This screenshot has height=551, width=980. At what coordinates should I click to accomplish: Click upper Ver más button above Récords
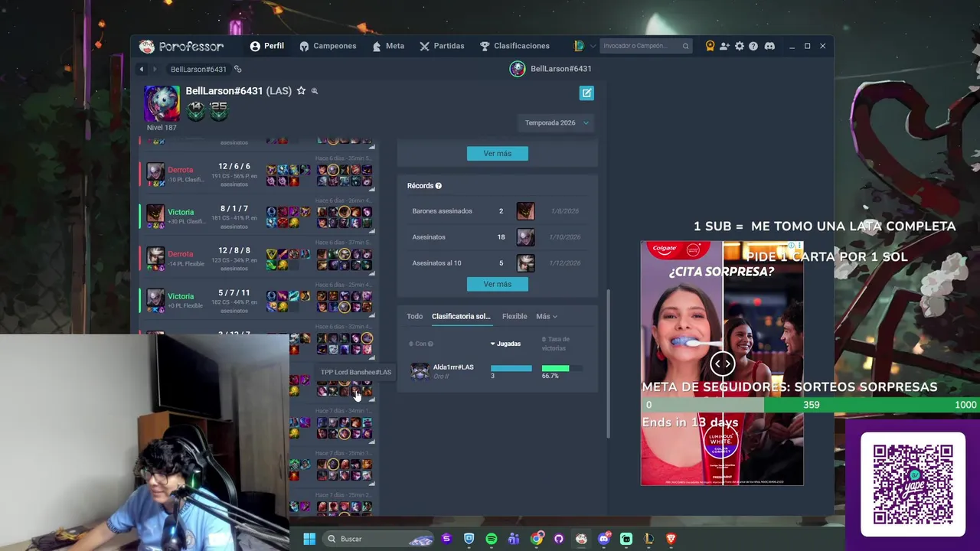[497, 154]
